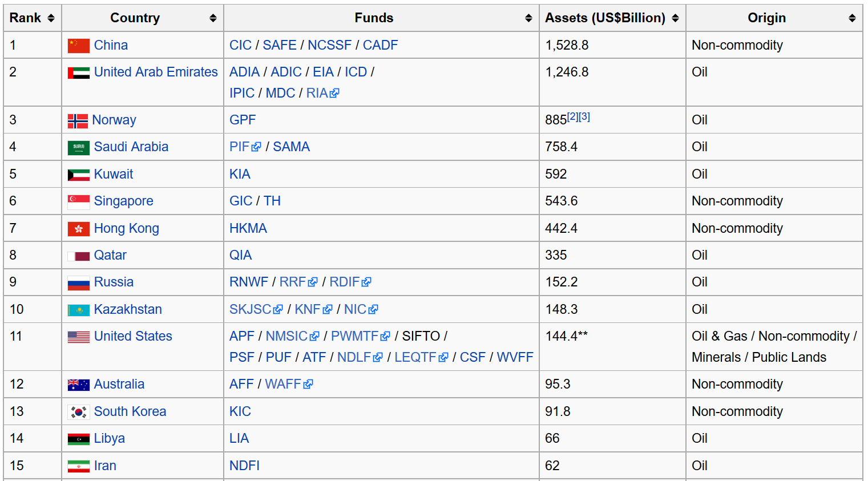The width and height of the screenshot is (868, 481).
Task: Click the China flag icon
Action: pos(78,46)
